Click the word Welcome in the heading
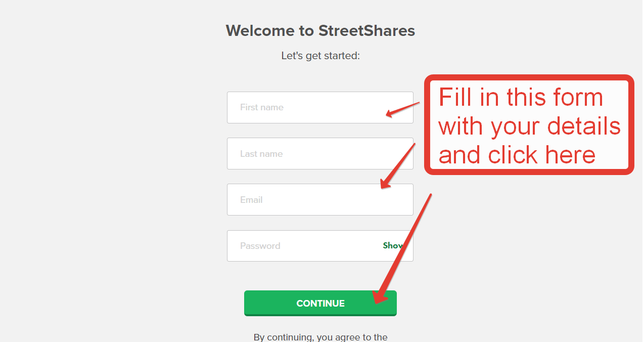The image size is (644, 342). pos(261,31)
